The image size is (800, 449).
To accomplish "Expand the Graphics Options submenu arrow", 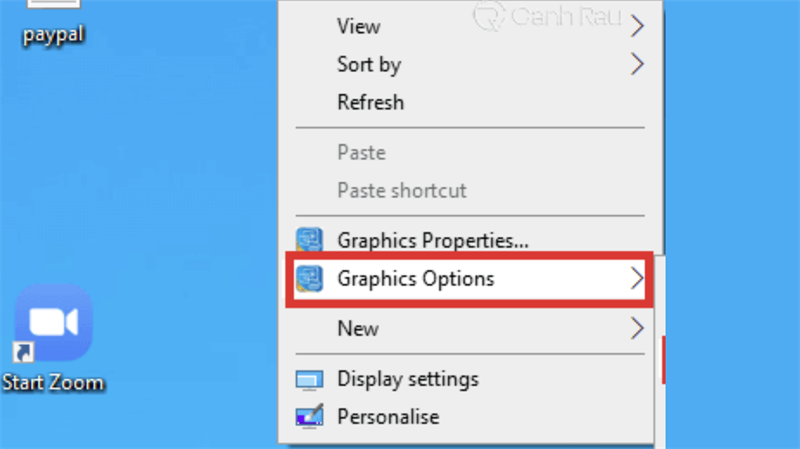I will point(637,279).
